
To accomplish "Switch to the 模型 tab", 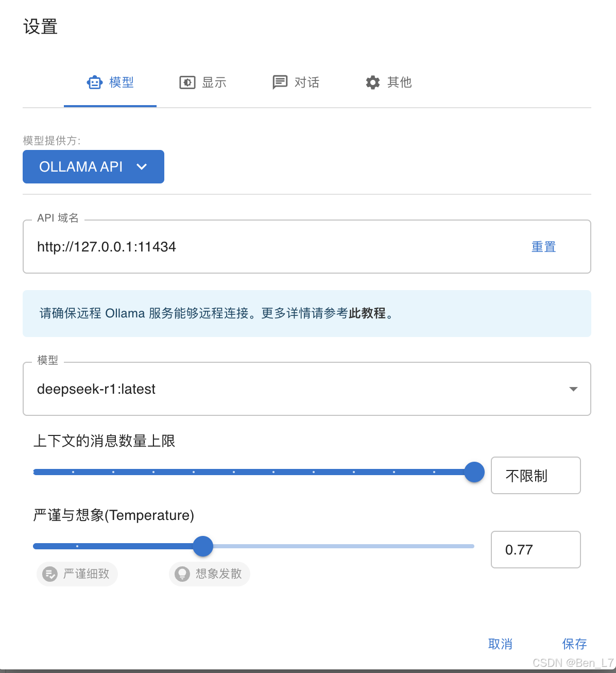I will (x=110, y=82).
